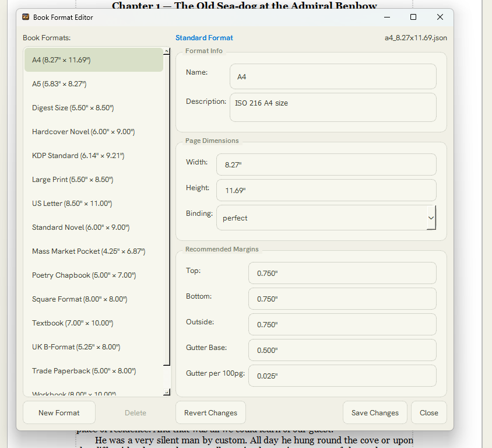Click the Standard Format heading

pos(204,38)
